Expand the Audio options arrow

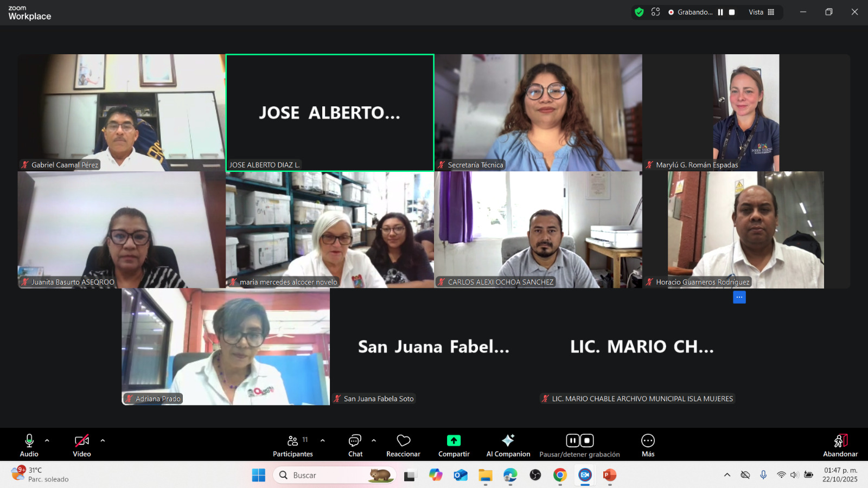[47, 440]
